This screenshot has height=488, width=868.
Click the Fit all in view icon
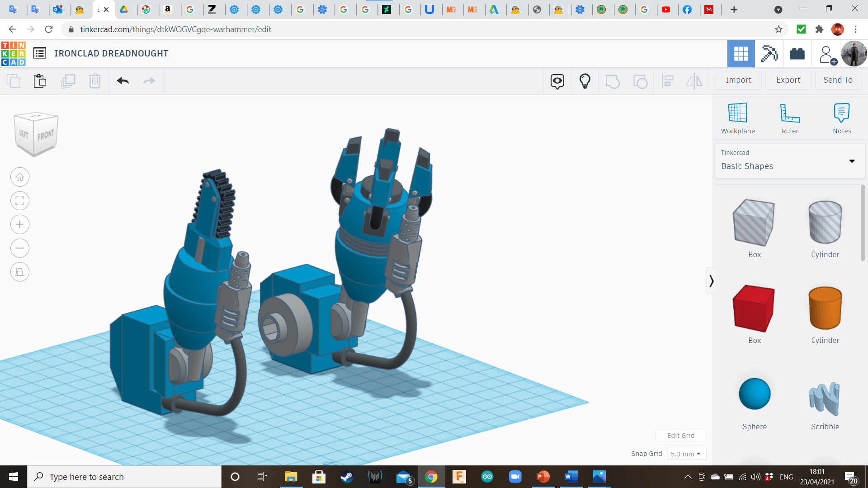(x=20, y=201)
